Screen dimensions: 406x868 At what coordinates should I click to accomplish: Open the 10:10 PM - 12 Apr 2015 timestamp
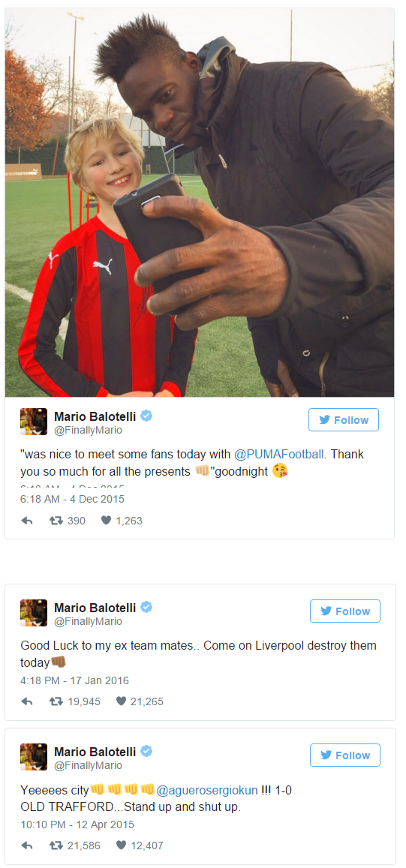point(77,824)
